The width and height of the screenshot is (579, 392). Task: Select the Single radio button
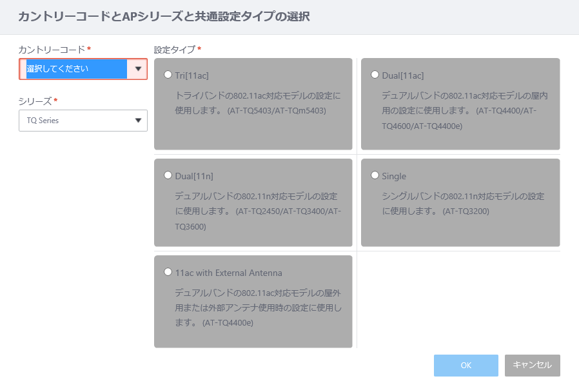[x=375, y=175]
